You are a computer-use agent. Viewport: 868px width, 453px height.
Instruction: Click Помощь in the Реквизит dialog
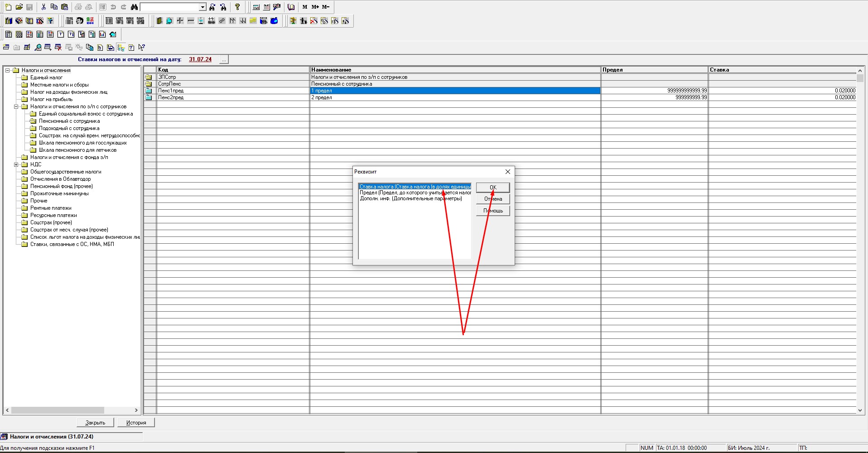pyautogui.click(x=493, y=211)
